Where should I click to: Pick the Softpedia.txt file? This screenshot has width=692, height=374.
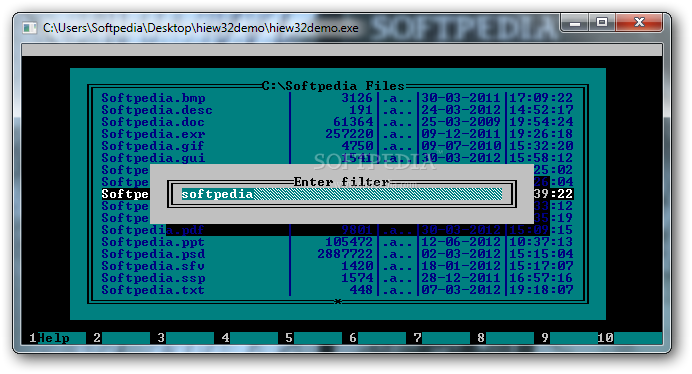coord(153,290)
